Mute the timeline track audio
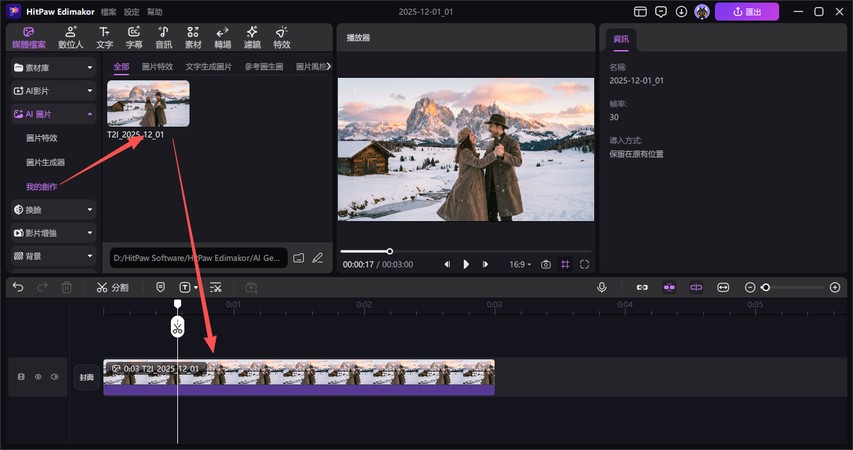 pos(54,377)
